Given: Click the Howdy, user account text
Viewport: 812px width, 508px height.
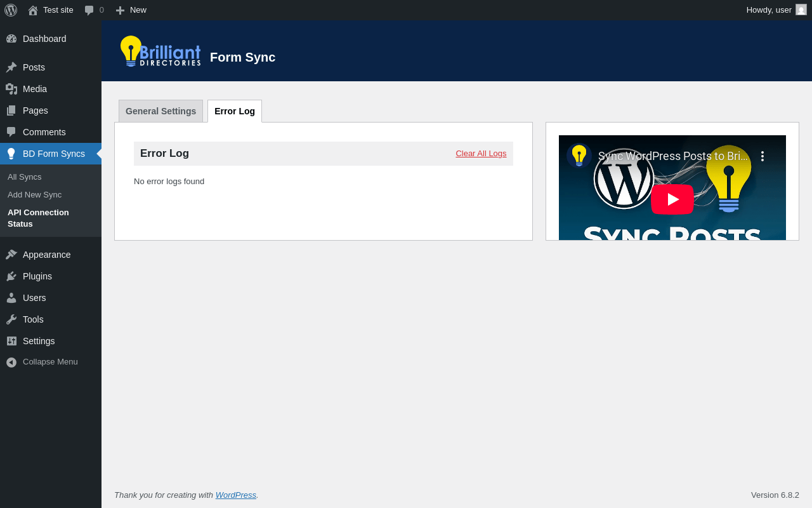Looking at the screenshot, I should pyautogui.click(x=769, y=10).
